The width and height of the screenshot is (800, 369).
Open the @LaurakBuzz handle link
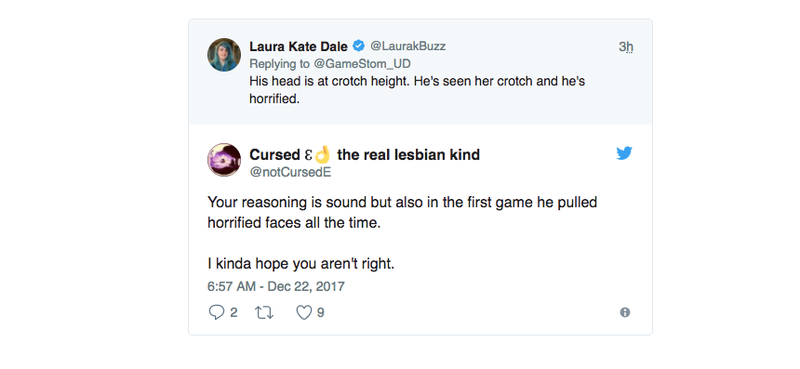click(x=408, y=46)
